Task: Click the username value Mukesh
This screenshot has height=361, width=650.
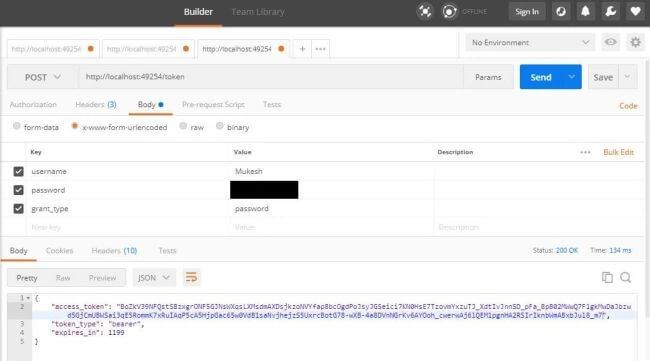Action: [x=249, y=171]
